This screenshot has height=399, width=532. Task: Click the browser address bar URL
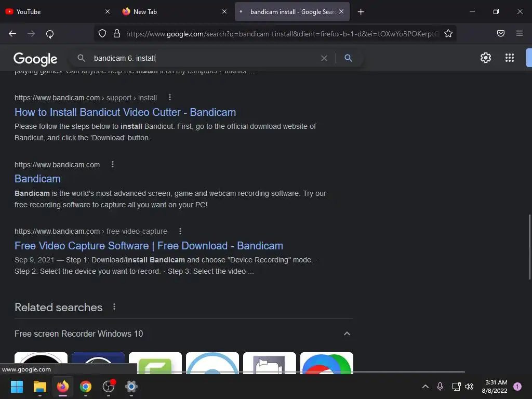[282, 34]
